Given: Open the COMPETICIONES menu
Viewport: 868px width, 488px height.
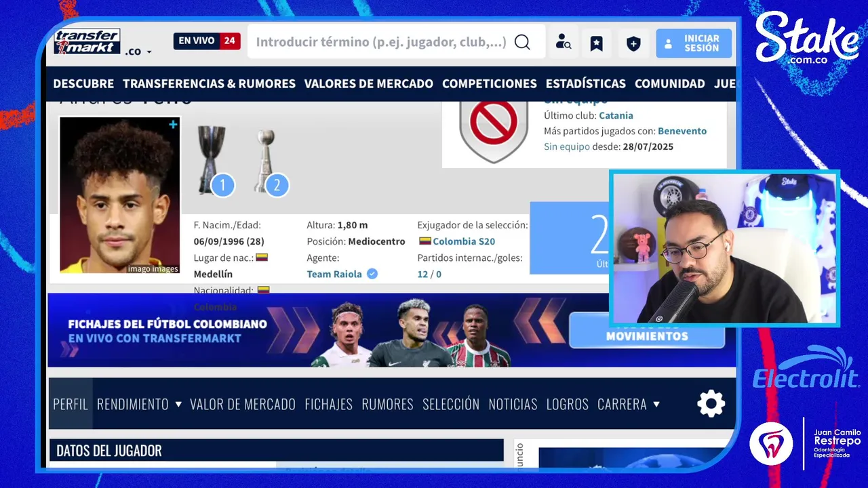Looking at the screenshot, I should point(490,84).
